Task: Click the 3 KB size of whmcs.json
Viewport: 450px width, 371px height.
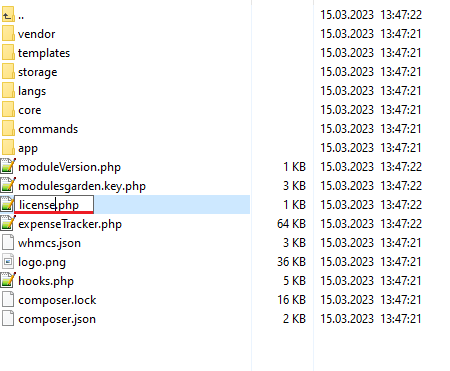Action: pyautogui.click(x=295, y=243)
